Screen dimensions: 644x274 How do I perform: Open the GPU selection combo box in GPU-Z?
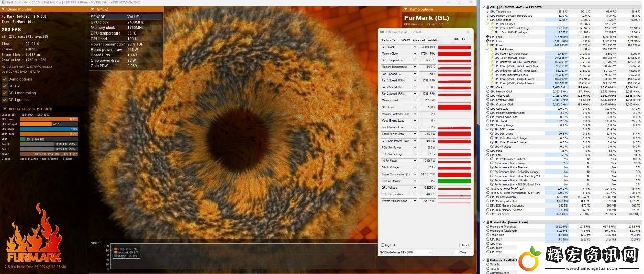pyautogui.click(x=406, y=252)
